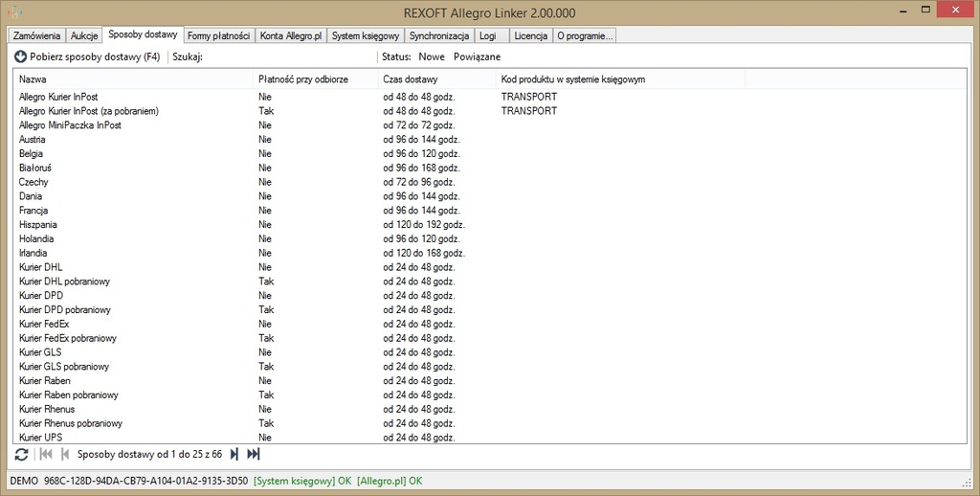
Task: Click [Allegro.pl] OK status text
Action: click(390, 481)
